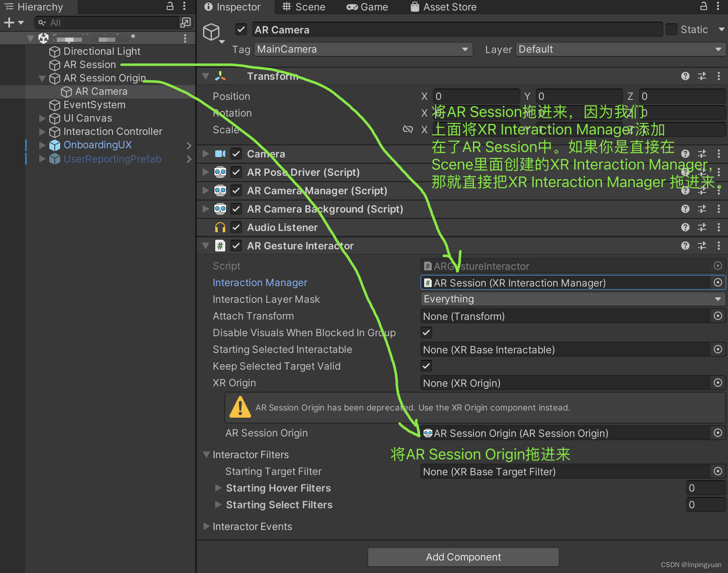
Task: Collapse the Transform component
Action: (x=206, y=76)
